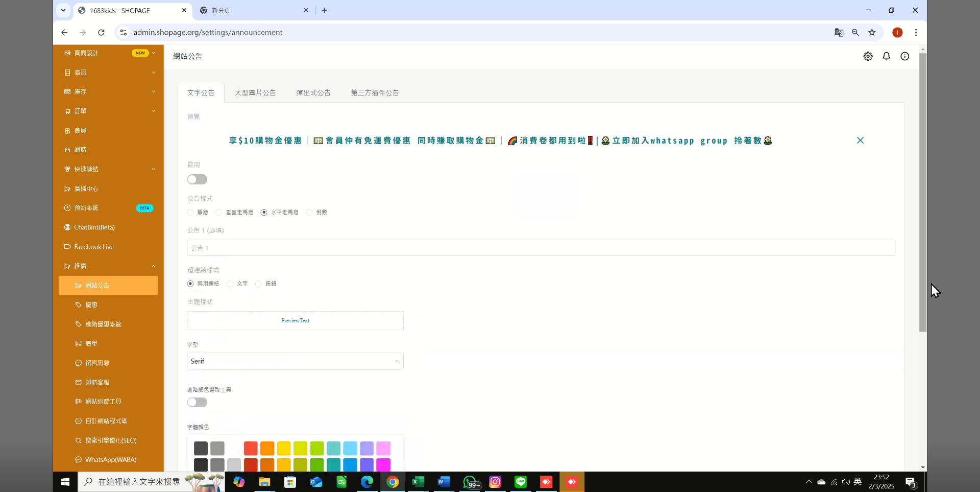Pick the magenta swatch in second color row
This screenshot has width=980, height=492.
pos(383,465)
